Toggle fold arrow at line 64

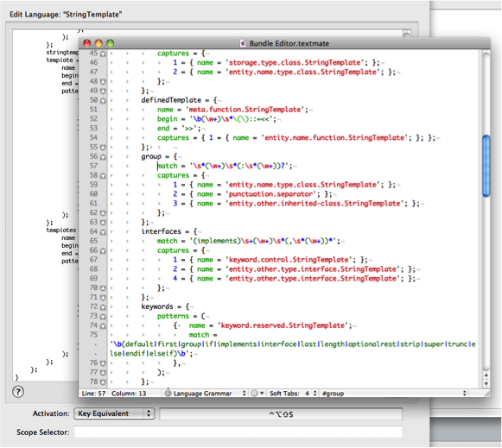pos(103,232)
